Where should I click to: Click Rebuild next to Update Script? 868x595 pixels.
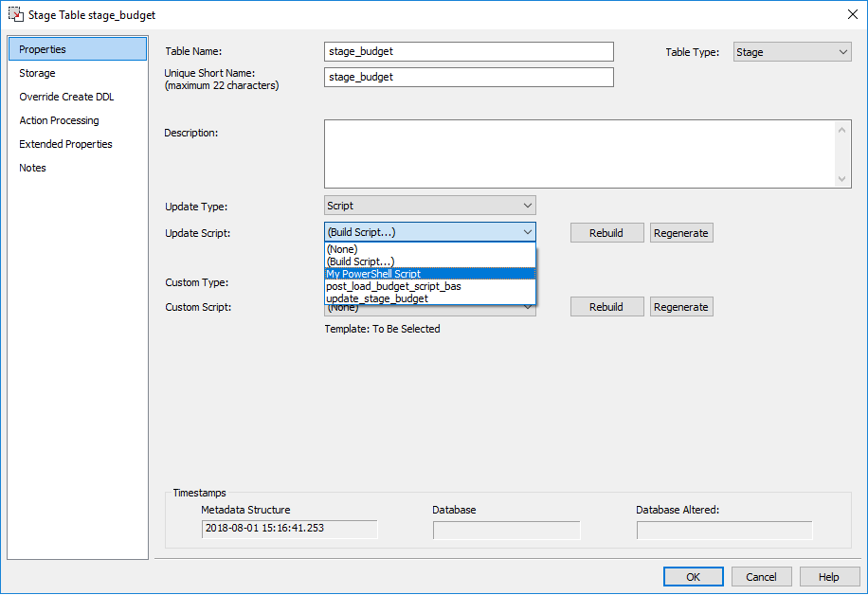[x=606, y=233]
